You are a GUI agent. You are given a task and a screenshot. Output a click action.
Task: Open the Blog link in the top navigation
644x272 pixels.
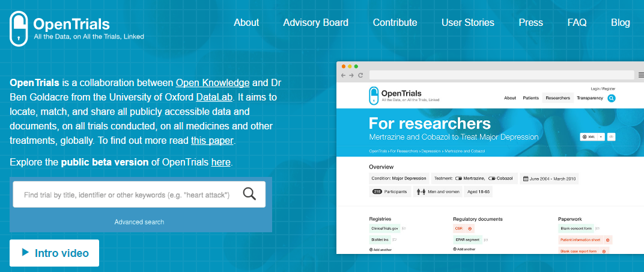pos(620,22)
